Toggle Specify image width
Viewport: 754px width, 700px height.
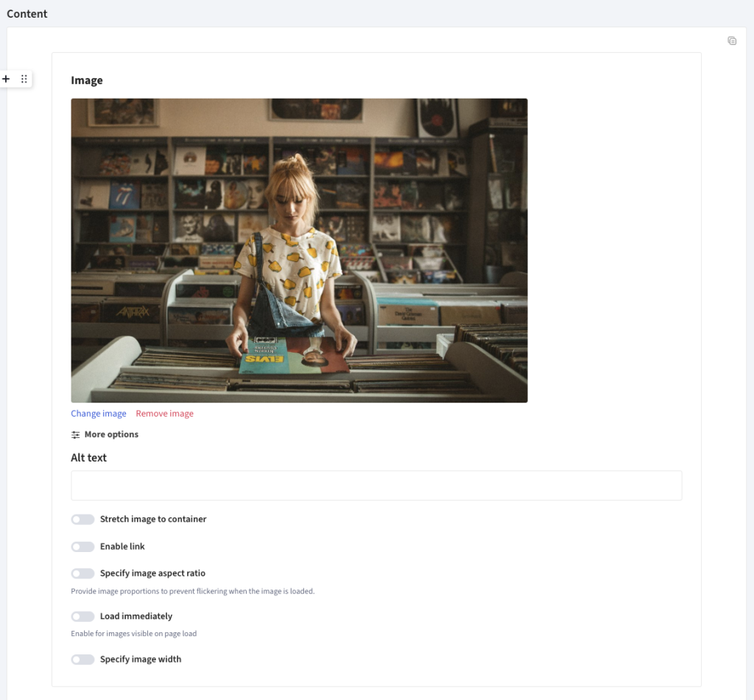pyautogui.click(x=82, y=660)
